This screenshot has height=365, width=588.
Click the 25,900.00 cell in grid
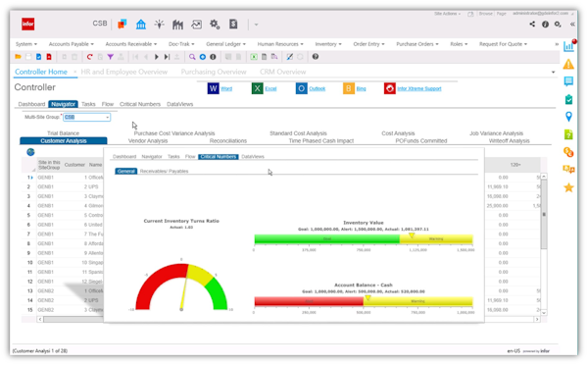[497, 206]
